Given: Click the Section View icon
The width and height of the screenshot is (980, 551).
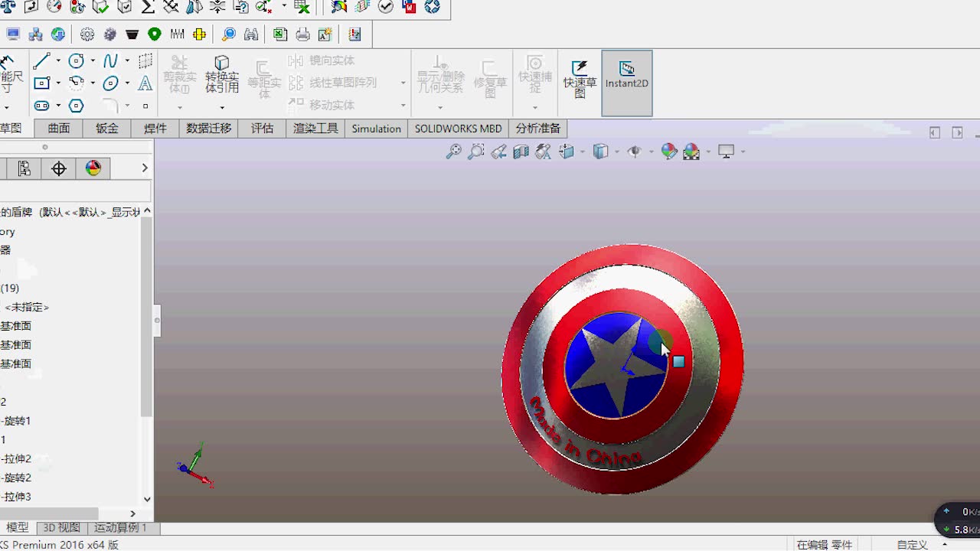Looking at the screenshot, I should coord(521,152).
